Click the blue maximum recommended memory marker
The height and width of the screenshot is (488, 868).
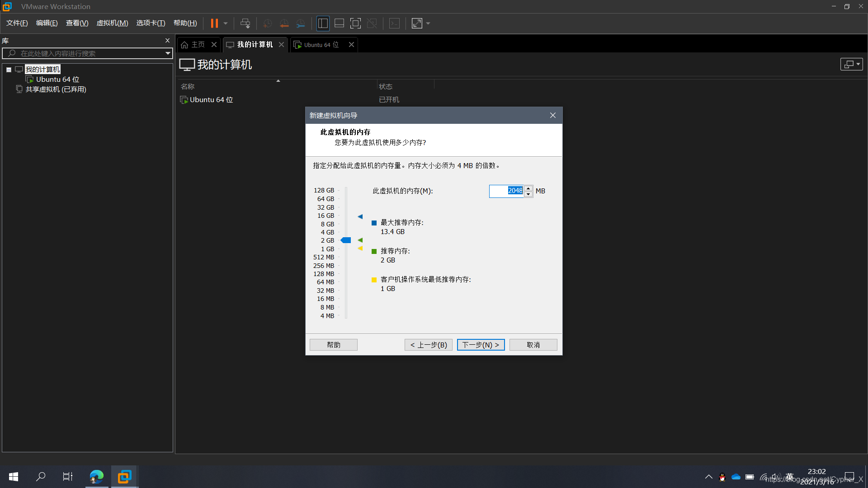coord(360,217)
